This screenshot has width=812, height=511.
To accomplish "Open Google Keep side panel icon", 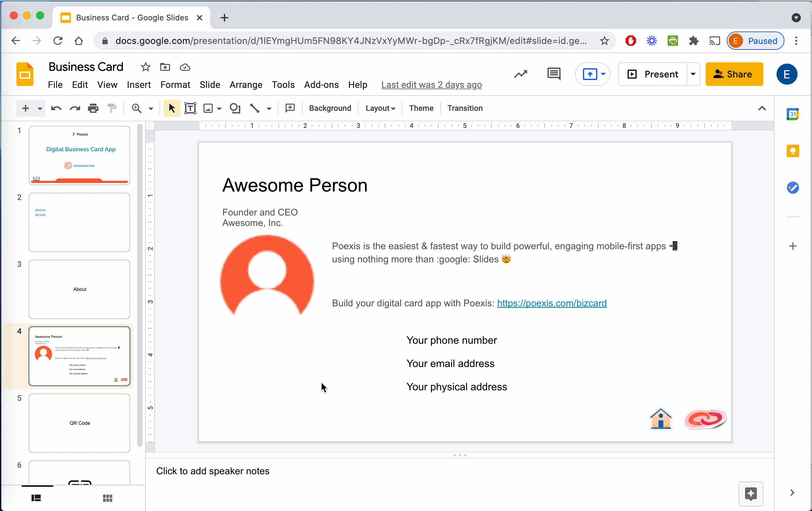I will pos(793,151).
